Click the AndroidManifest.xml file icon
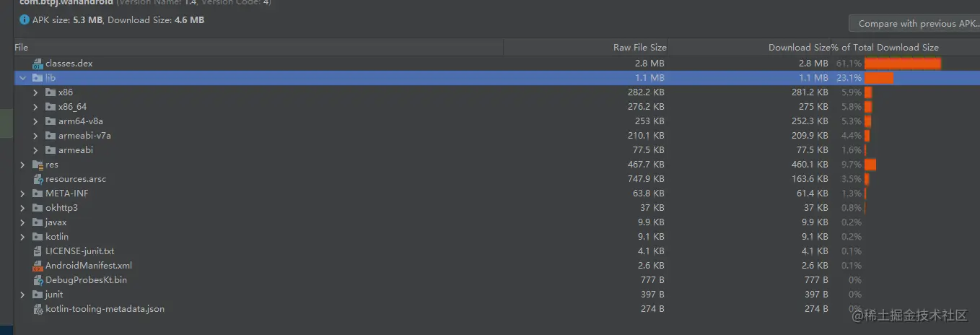The height and width of the screenshot is (335, 980). (x=38, y=266)
